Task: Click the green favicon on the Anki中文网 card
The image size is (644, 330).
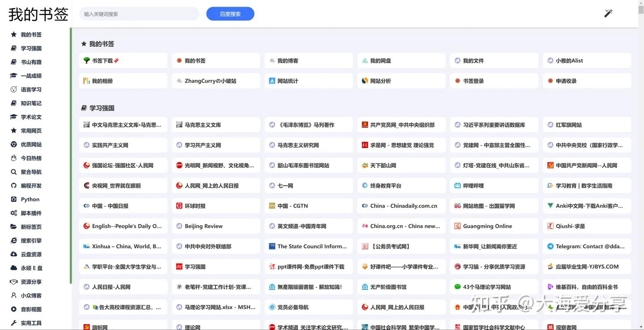Action: pos(551,206)
